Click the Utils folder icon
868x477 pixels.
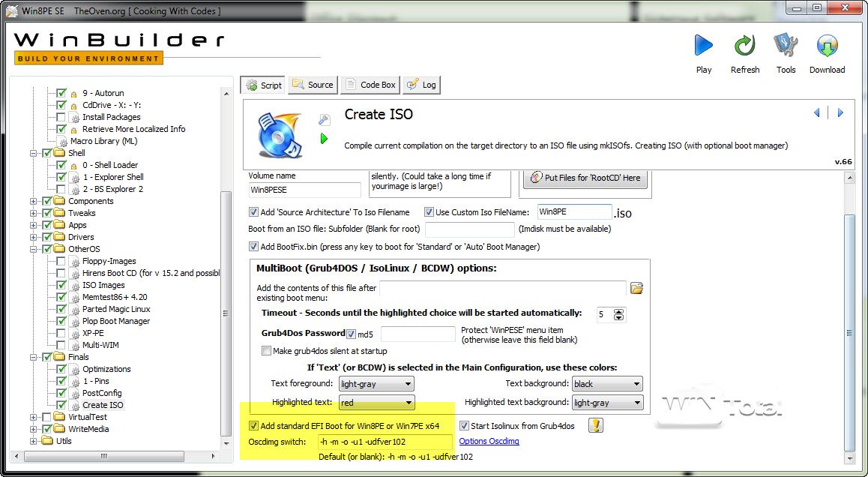tap(48, 441)
